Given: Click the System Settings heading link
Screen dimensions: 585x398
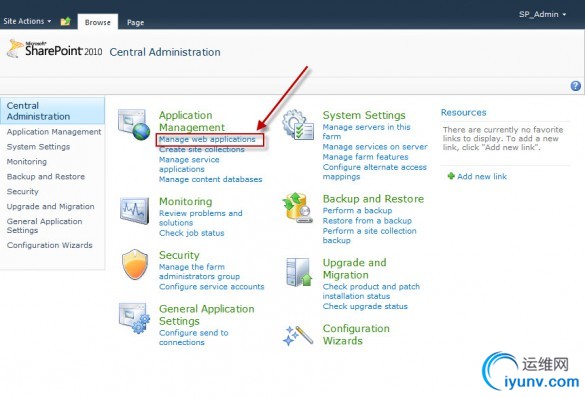Looking at the screenshot, I should [364, 115].
